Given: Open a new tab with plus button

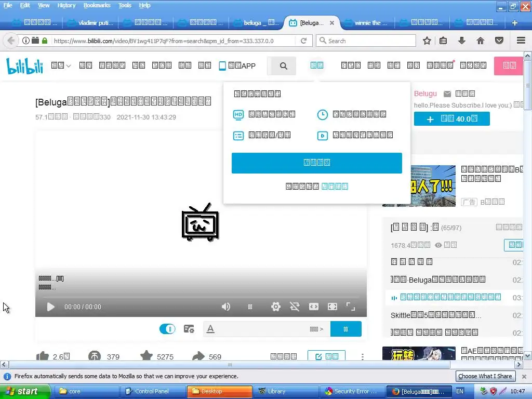Looking at the screenshot, I should pos(515,23).
